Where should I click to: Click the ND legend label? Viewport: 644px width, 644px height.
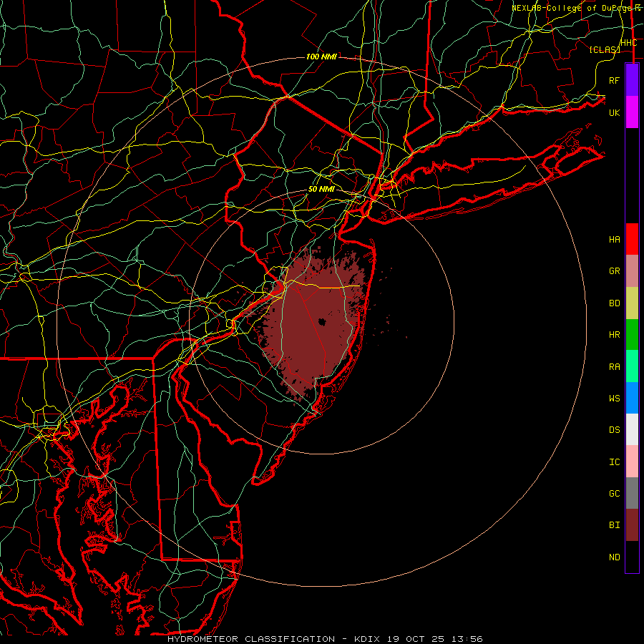[x=615, y=557]
